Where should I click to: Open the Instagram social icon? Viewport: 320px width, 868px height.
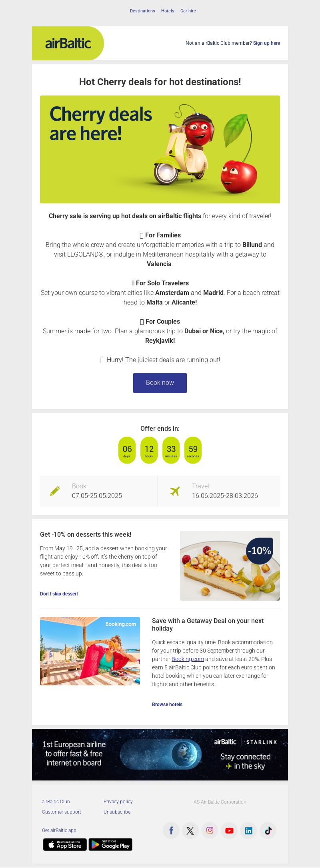pyautogui.click(x=210, y=830)
